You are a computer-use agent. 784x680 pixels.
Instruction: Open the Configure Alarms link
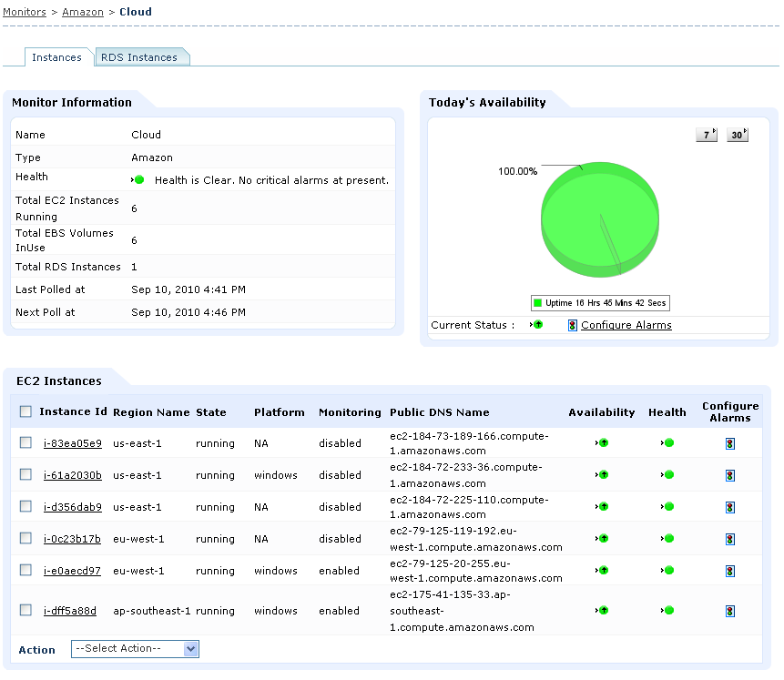pyautogui.click(x=626, y=325)
